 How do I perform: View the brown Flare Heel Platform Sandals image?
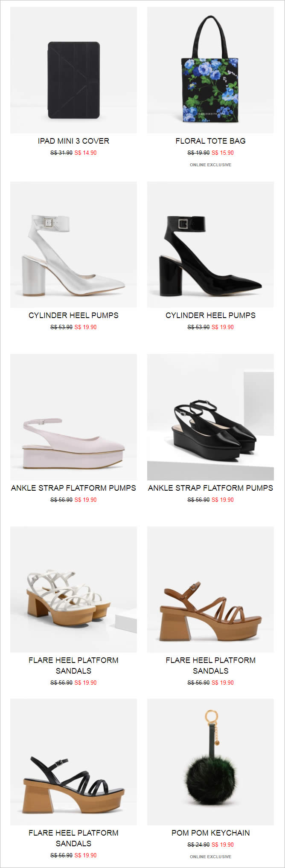tap(210, 589)
